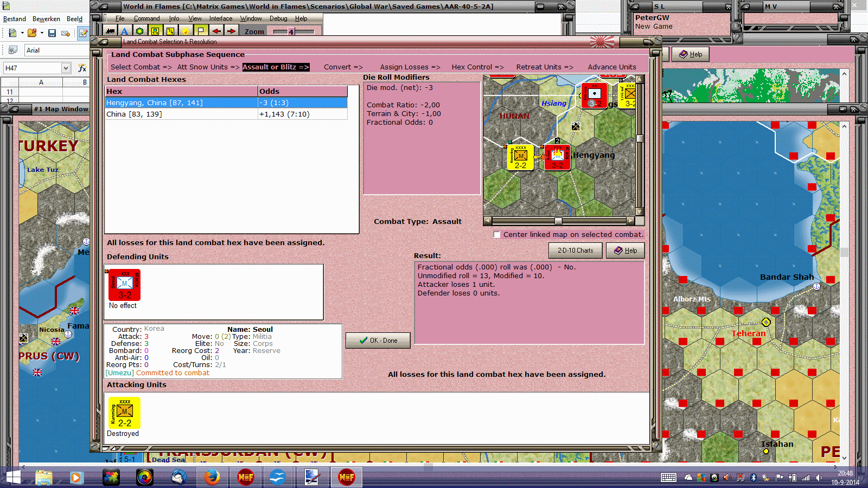Open the Info menu
The width and height of the screenshot is (868, 488).
point(174,18)
